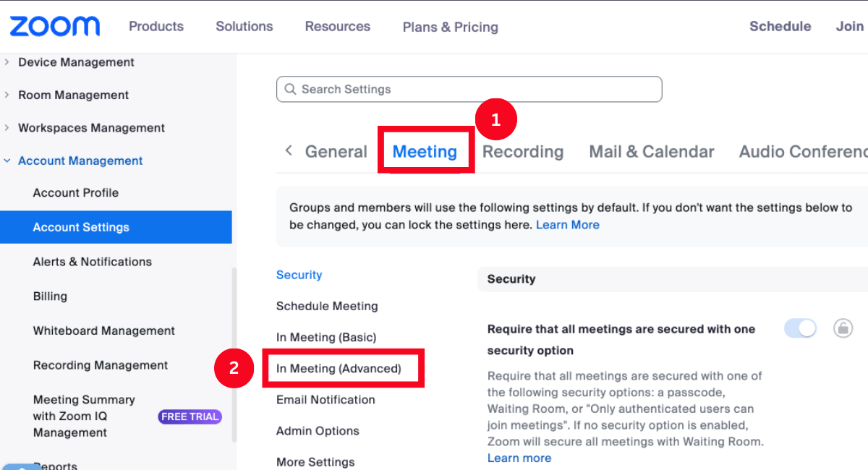Image resolution: width=868 pixels, height=470 pixels.
Task: Click the Zoom logo
Action: [55, 27]
